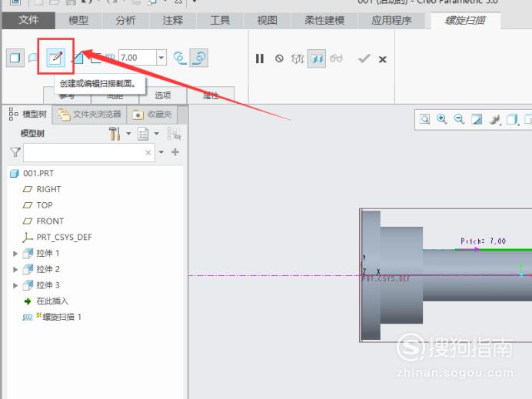This screenshot has width=532, height=399.
Task: Open the 选项 dashboard panel tab
Action: tap(162, 95)
